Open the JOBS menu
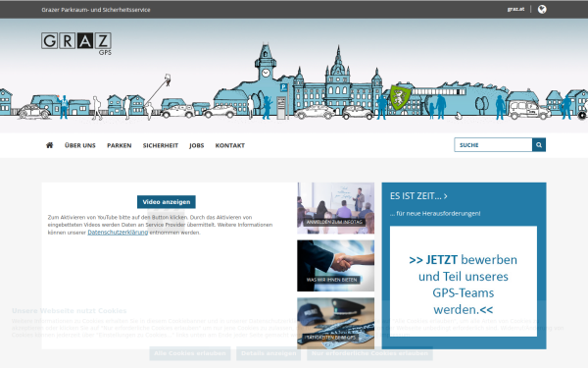This screenshot has width=588, height=368. (x=197, y=145)
